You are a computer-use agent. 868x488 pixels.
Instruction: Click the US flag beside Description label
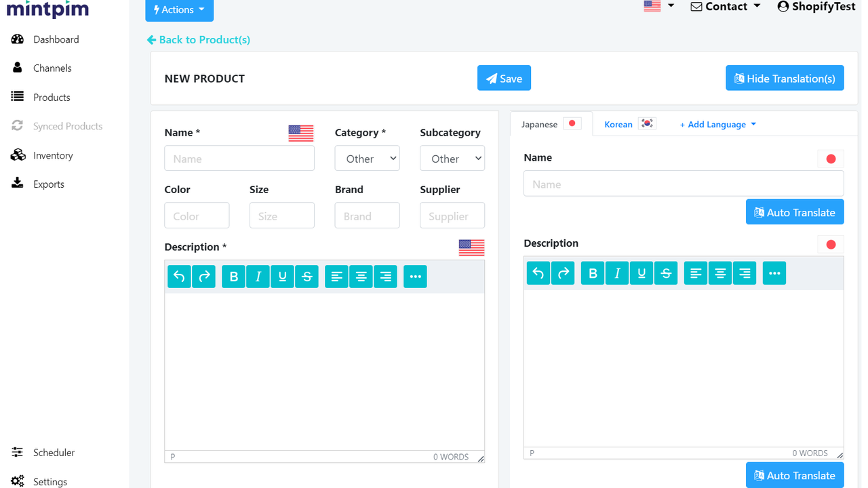471,247
